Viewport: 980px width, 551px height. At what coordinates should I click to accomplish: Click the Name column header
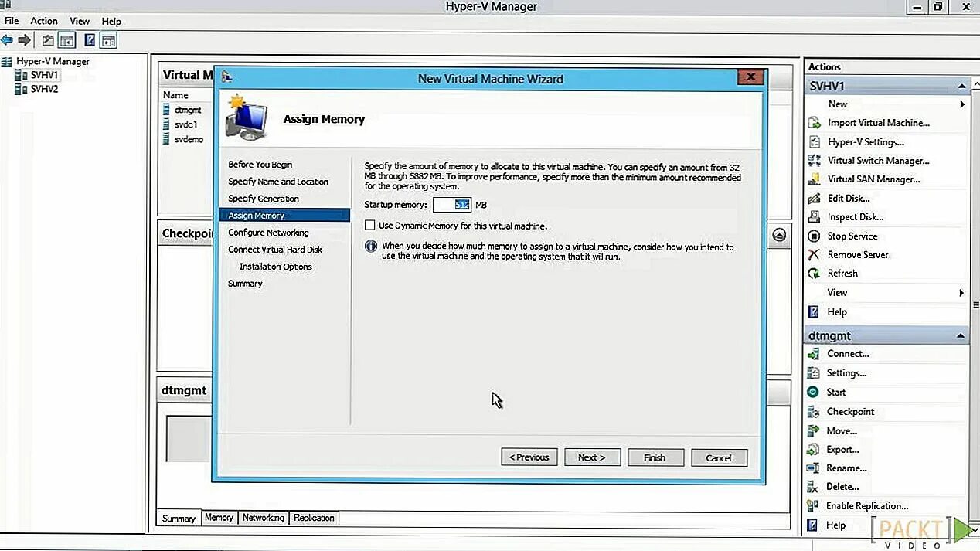pos(175,95)
